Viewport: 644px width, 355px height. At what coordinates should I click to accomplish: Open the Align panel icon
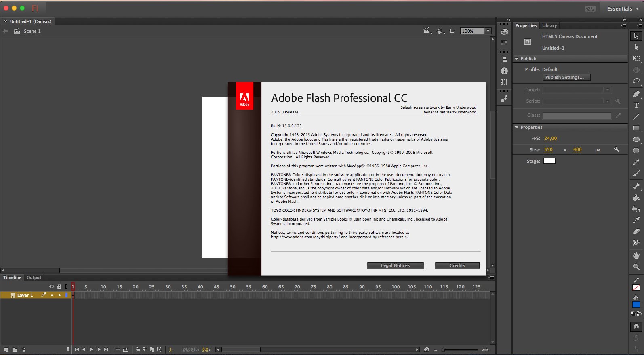click(x=504, y=59)
